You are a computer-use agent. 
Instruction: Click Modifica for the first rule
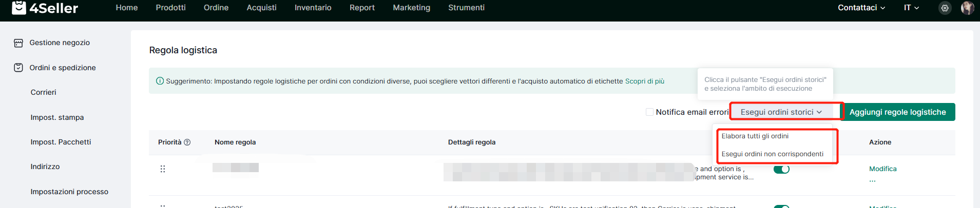coord(883,169)
